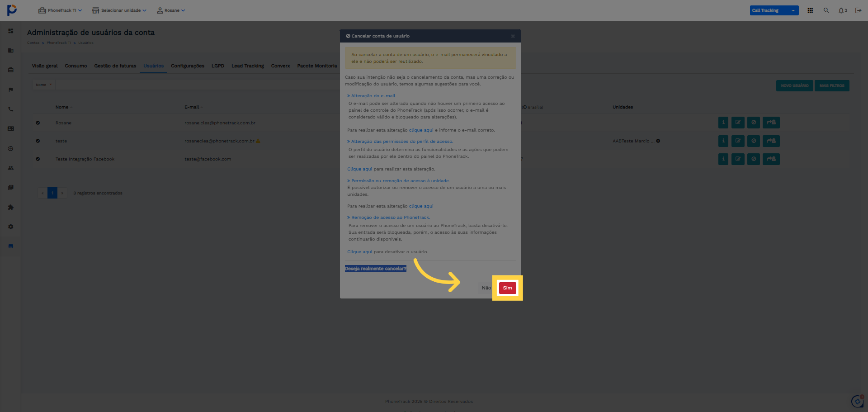Open the puzzle piece integrations icon in sidebar
The width and height of the screenshot is (868, 412).
pos(11,207)
